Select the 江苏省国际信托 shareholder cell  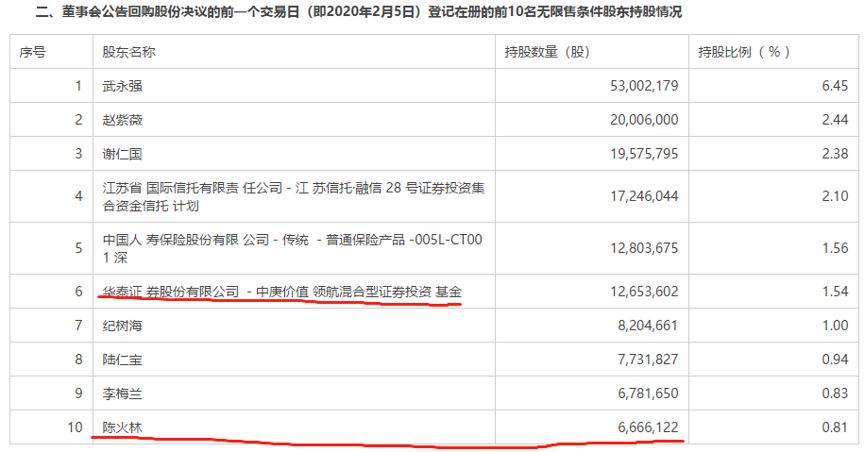[293, 196]
